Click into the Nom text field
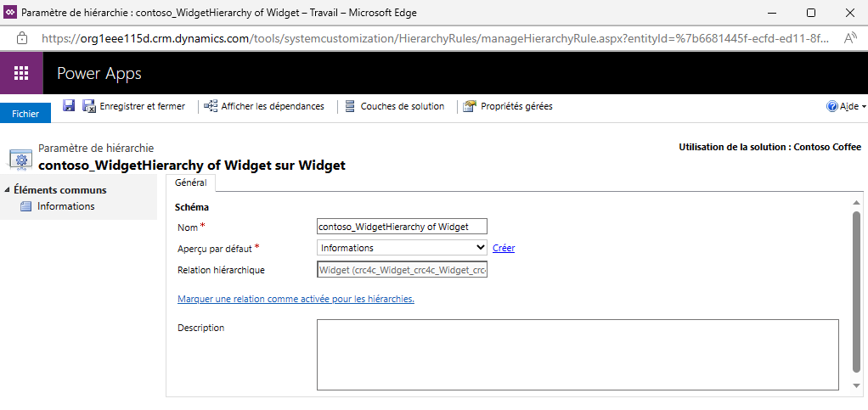 coord(403,227)
